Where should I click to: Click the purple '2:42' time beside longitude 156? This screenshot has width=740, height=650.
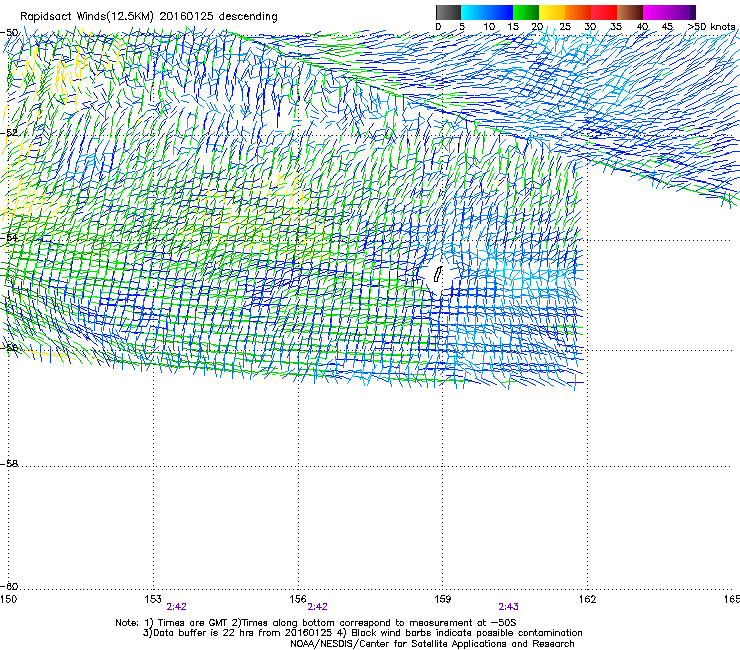(x=317, y=607)
